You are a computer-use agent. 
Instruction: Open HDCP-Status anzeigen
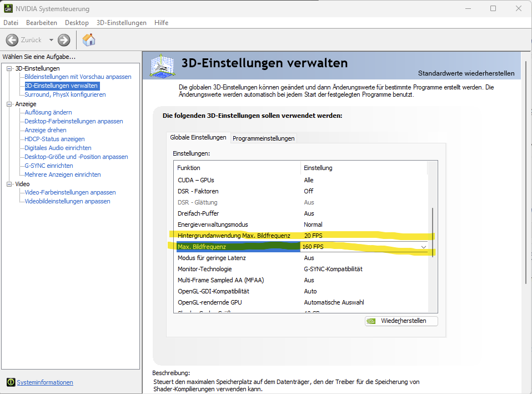point(54,139)
